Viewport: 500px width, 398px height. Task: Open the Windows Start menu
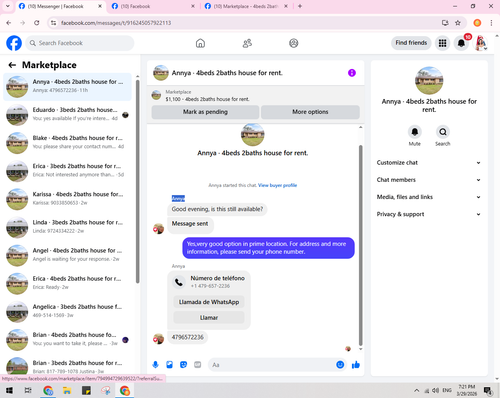point(9,390)
